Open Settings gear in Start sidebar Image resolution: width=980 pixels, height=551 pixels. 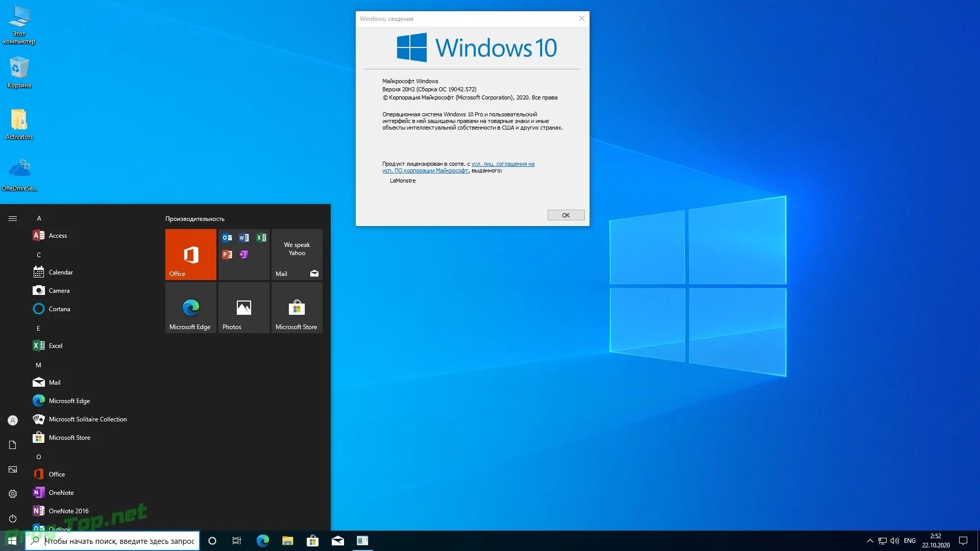click(x=13, y=494)
